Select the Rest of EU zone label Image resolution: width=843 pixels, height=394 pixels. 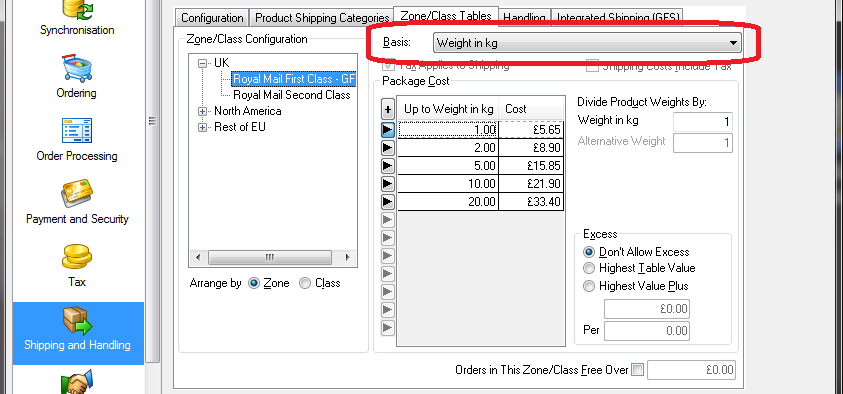pyautogui.click(x=240, y=127)
